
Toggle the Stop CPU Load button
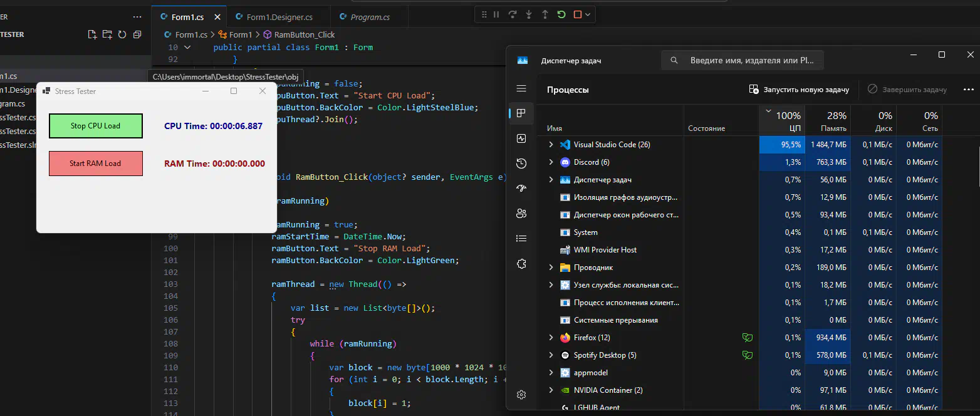(x=95, y=126)
